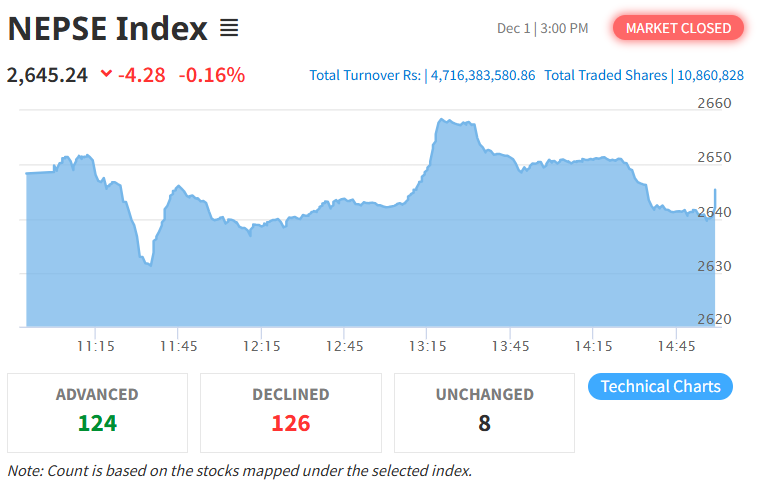
Task: Select the DECLINED 126 card
Action: [290, 412]
